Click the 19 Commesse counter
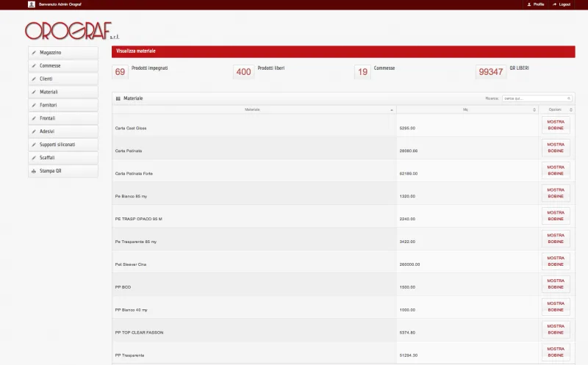Image resolution: width=588 pixels, height=365 pixels. pyautogui.click(x=362, y=72)
